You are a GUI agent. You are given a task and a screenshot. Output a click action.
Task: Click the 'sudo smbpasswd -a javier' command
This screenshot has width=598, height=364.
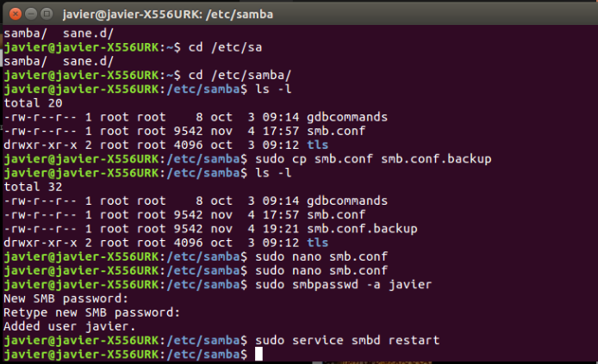click(x=342, y=285)
